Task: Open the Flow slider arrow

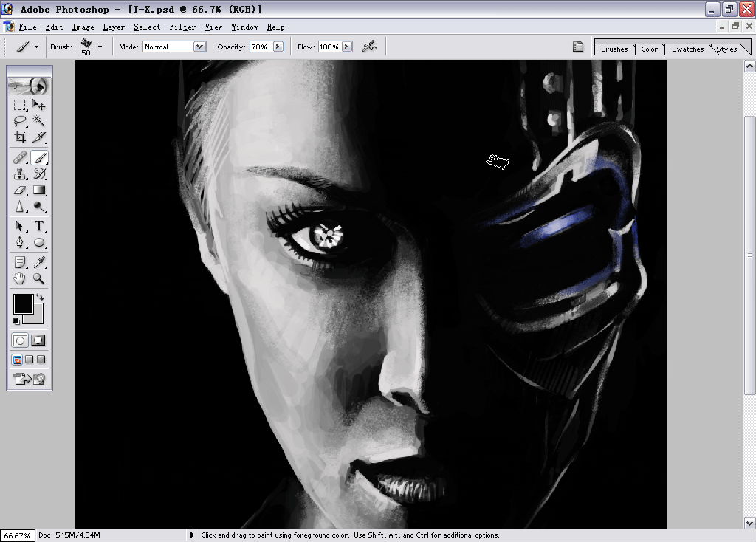Action: [x=347, y=47]
